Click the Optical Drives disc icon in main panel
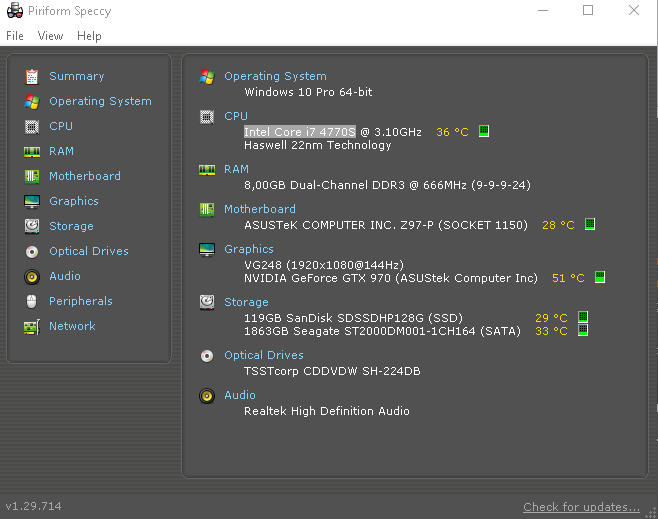Viewport: 658px width, 519px height. (207, 356)
